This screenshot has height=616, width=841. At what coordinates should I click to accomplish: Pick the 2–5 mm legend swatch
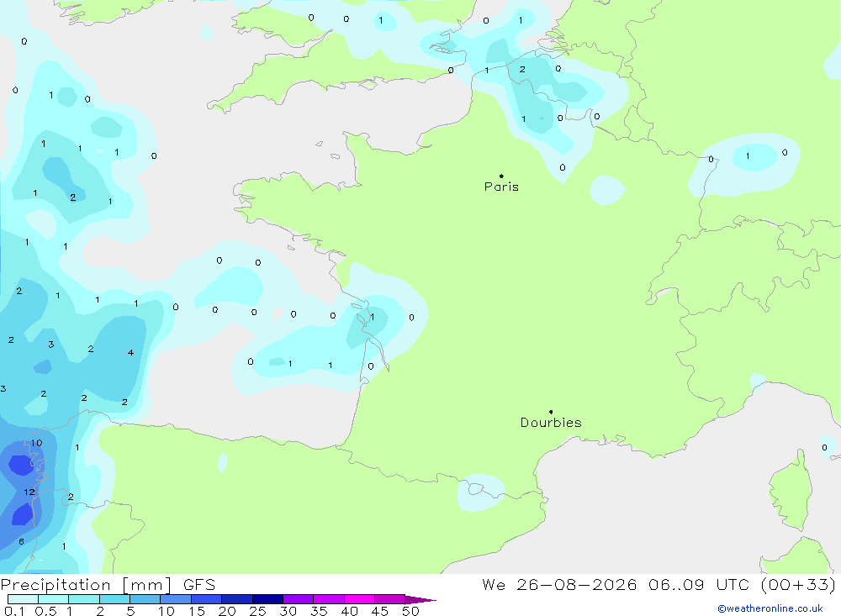pos(114,599)
